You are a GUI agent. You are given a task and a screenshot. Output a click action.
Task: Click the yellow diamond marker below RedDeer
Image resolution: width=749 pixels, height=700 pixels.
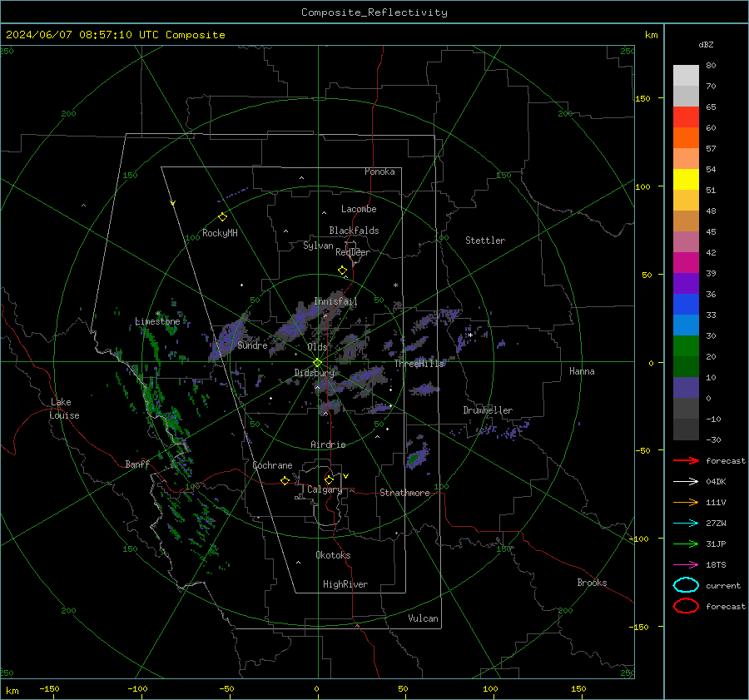342,271
